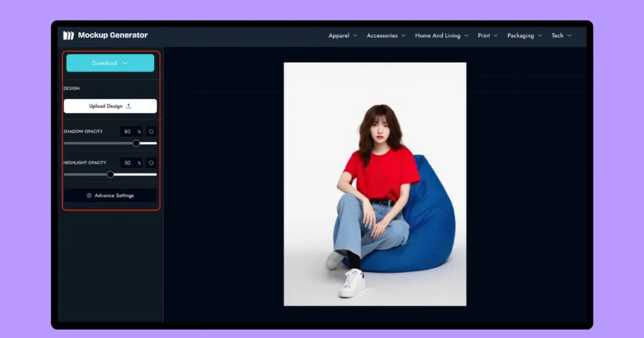
Task: Expand the Accessories category menu
Action: pos(386,36)
